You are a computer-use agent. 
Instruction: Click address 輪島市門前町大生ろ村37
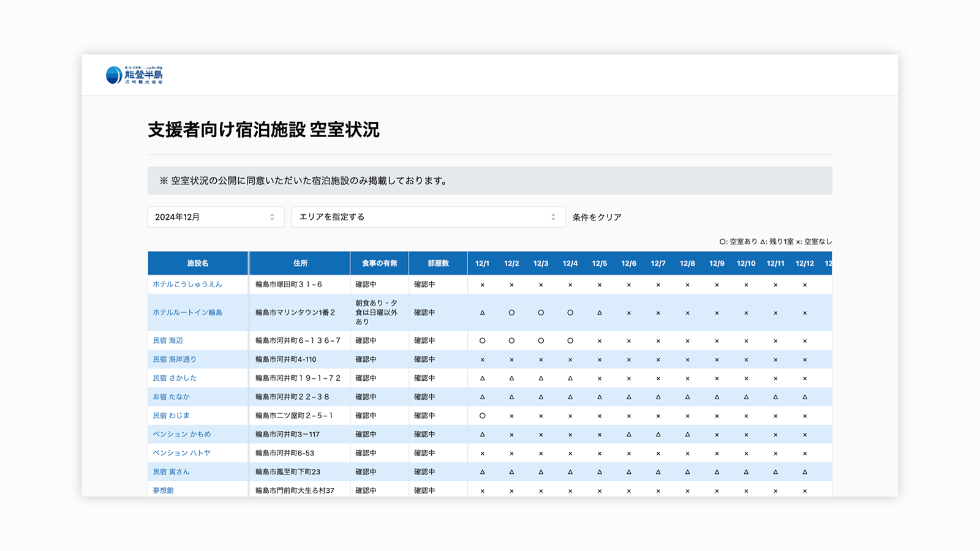295,490
